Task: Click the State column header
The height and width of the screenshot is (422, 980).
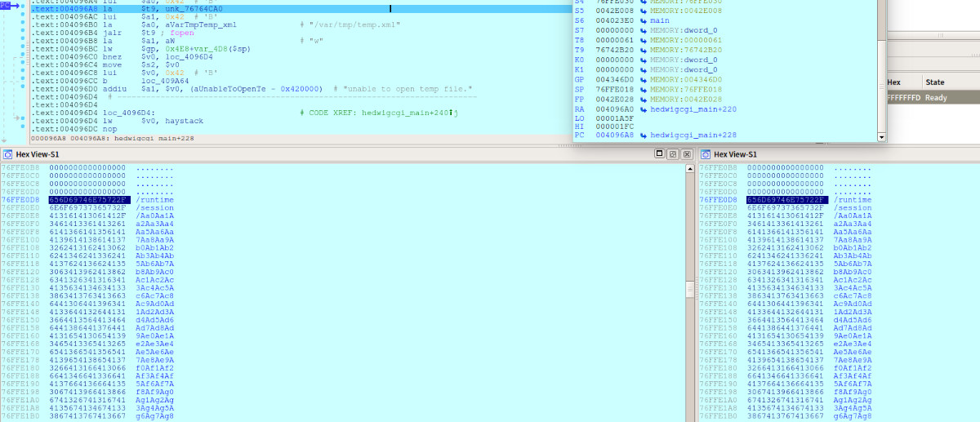Action: pyautogui.click(x=935, y=82)
